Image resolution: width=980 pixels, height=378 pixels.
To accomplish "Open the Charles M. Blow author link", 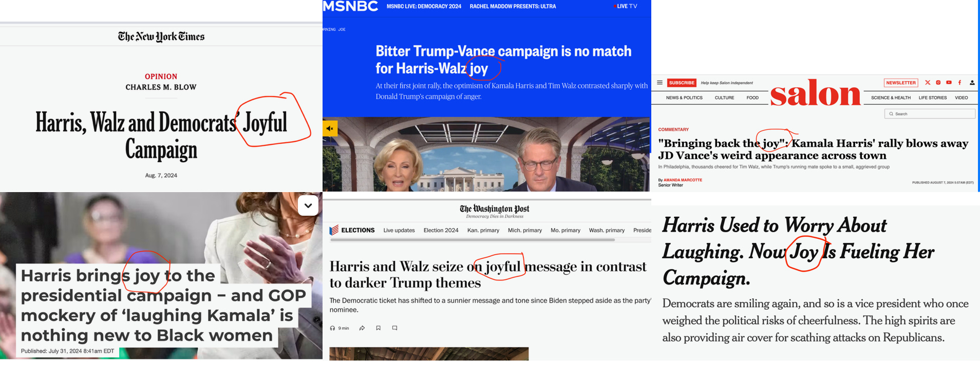I will (161, 87).
